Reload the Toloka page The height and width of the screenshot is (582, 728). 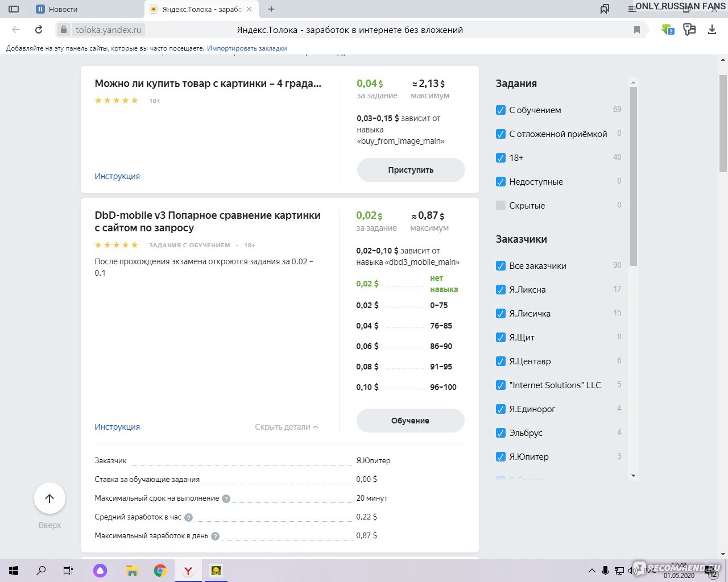39,30
